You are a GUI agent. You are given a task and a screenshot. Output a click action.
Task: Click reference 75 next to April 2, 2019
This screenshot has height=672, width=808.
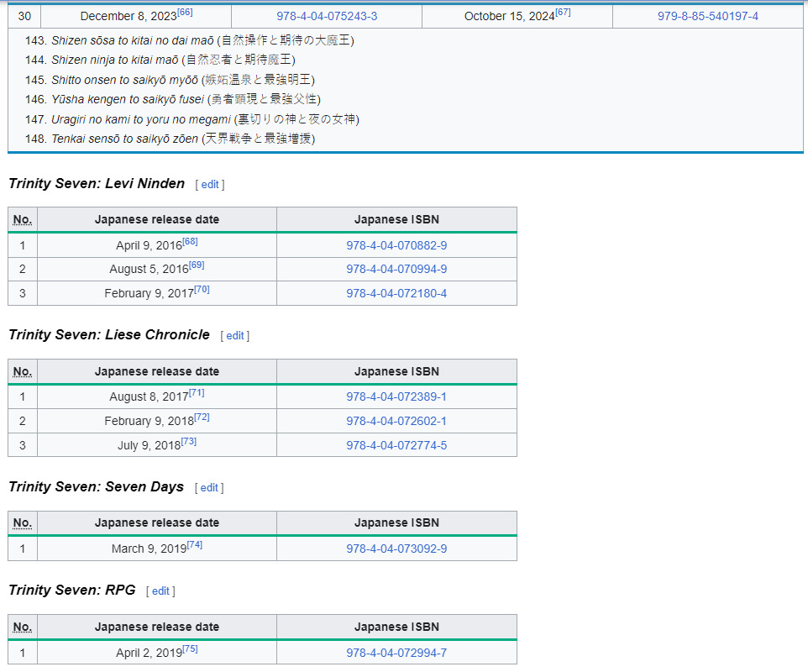(190, 648)
